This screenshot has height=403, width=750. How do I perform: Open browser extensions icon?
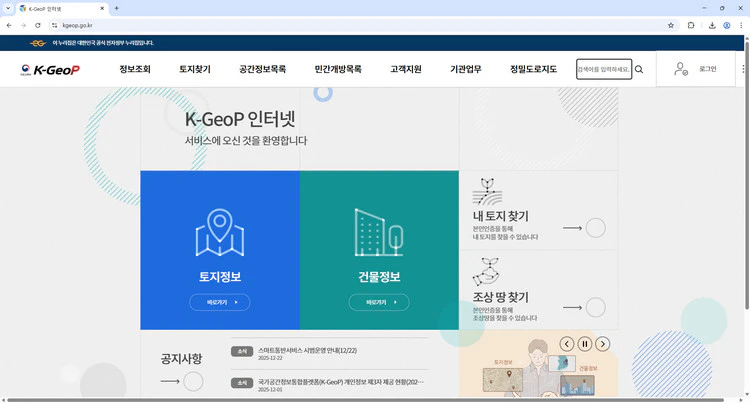pos(691,25)
